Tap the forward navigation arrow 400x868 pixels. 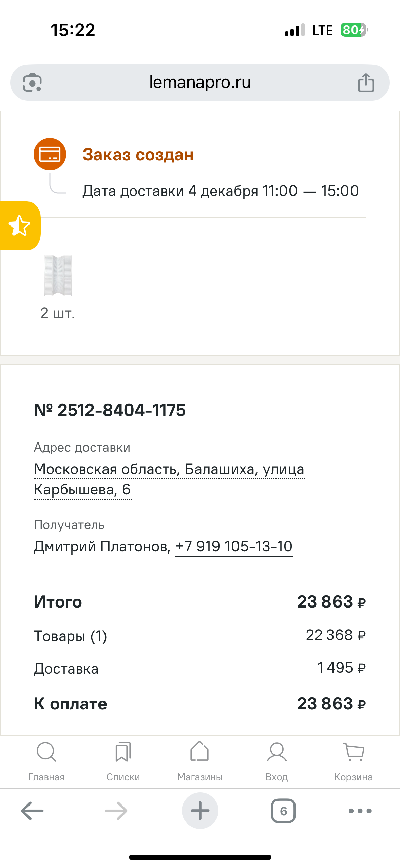[x=116, y=811]
